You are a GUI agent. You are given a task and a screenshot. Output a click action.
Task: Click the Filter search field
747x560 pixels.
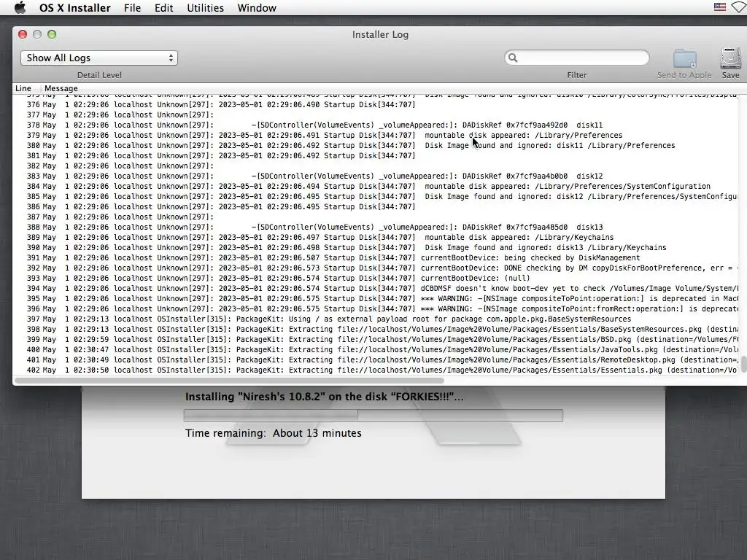click(x=577, y=58)
